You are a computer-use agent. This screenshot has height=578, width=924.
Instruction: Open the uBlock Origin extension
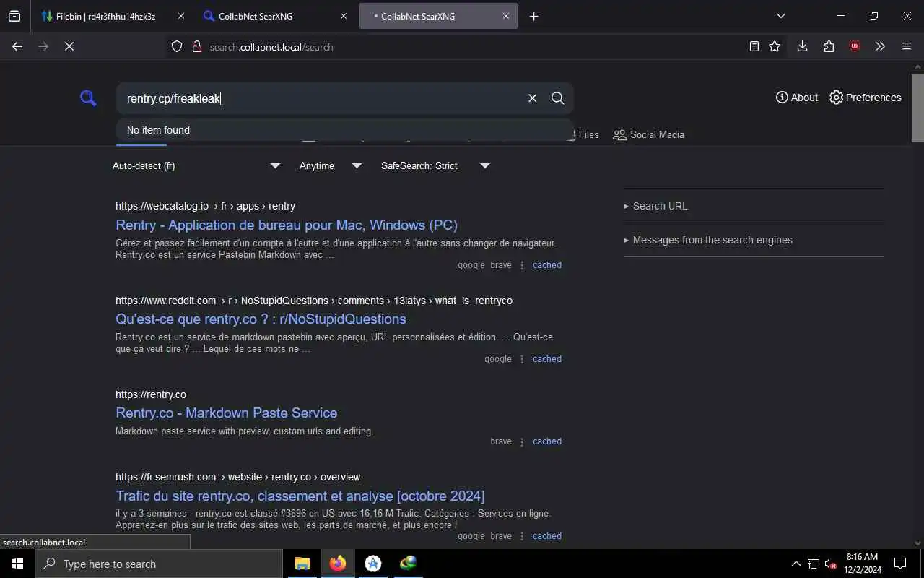click(x=855, y=46)
